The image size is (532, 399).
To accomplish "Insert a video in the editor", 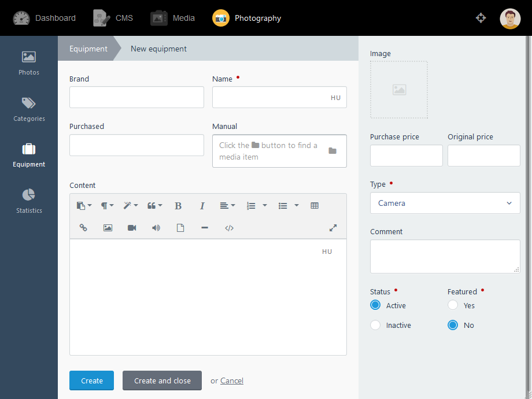I will [132, 228].
